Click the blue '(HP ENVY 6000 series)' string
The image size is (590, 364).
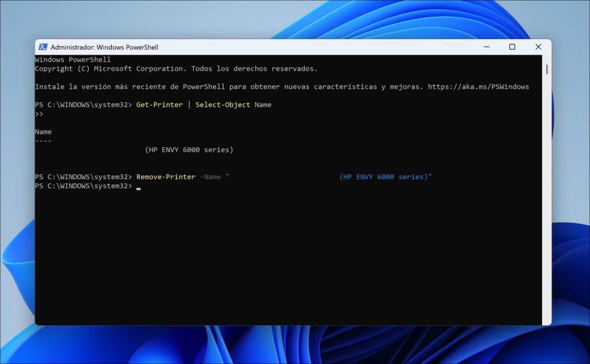point(384,177)
